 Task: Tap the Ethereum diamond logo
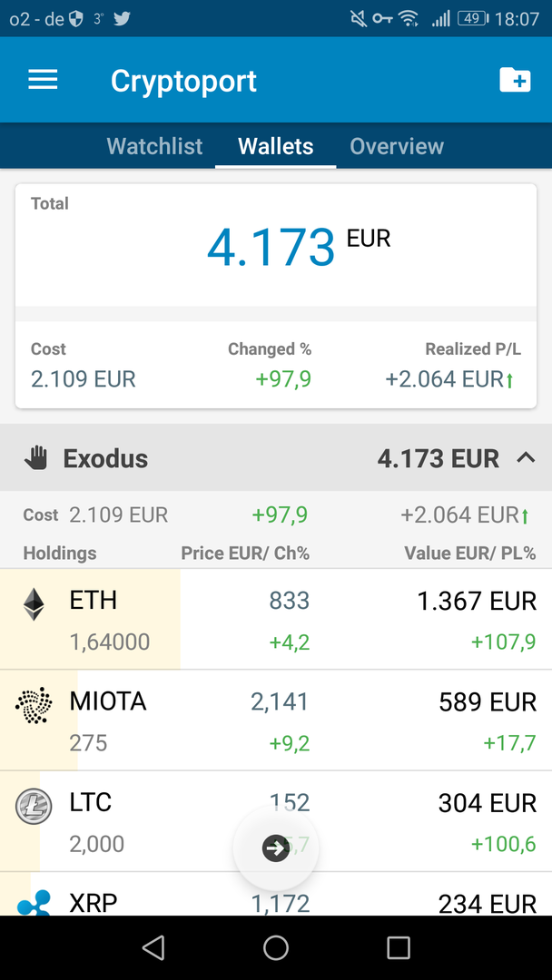click(x=34, y=604)
